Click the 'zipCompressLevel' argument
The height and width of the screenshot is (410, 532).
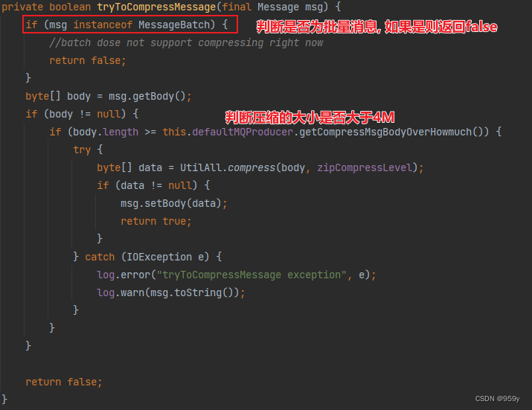click(365, 167)
